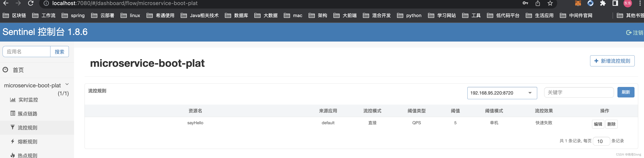Open the 工作流 bookmark folder

(x=44, y=16)
